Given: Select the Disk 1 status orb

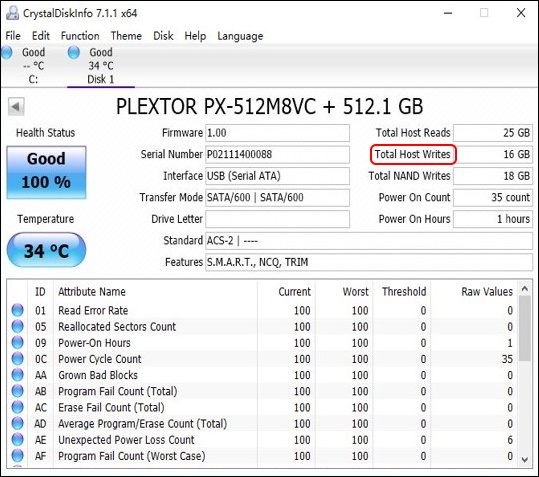Looking at the screenshot, I should (x=74, y=53).
